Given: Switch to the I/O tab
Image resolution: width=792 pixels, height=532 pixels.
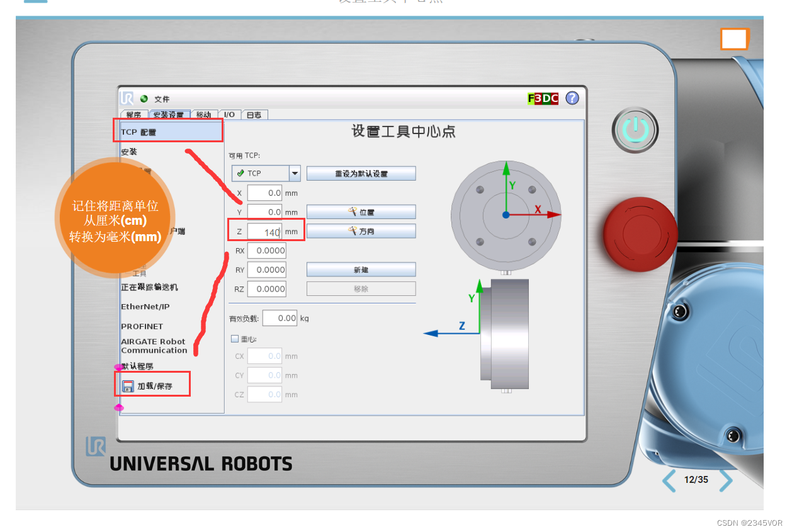Looking at the screenshot, I should 229,115.
